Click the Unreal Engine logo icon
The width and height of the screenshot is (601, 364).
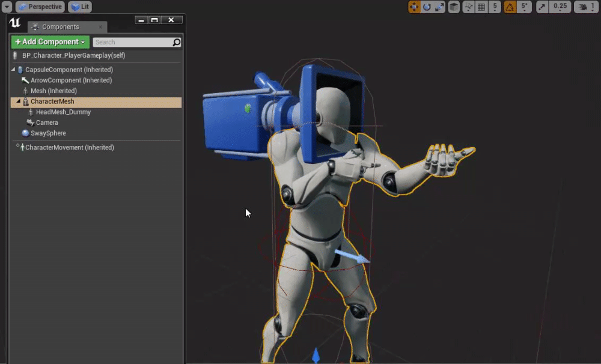click(16, 23)
